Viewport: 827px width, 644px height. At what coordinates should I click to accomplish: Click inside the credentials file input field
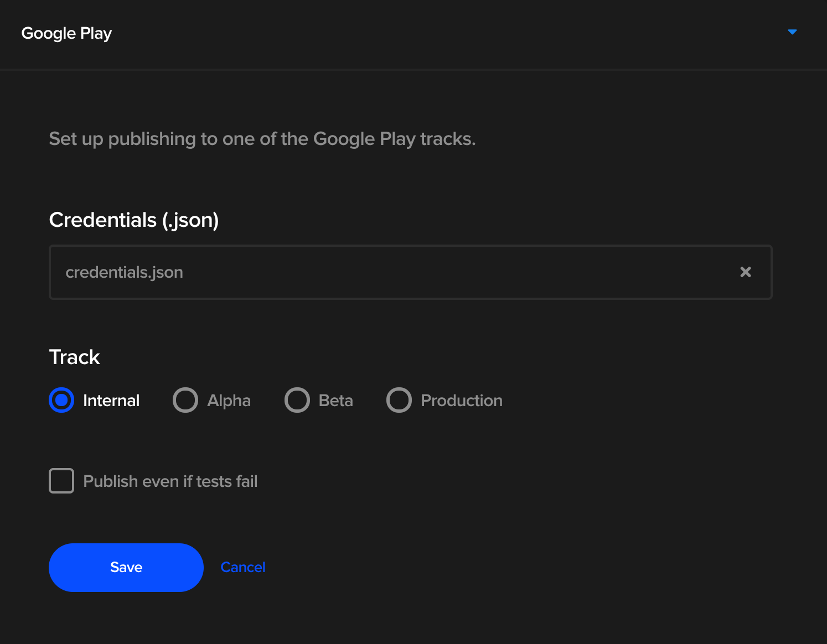411,272
